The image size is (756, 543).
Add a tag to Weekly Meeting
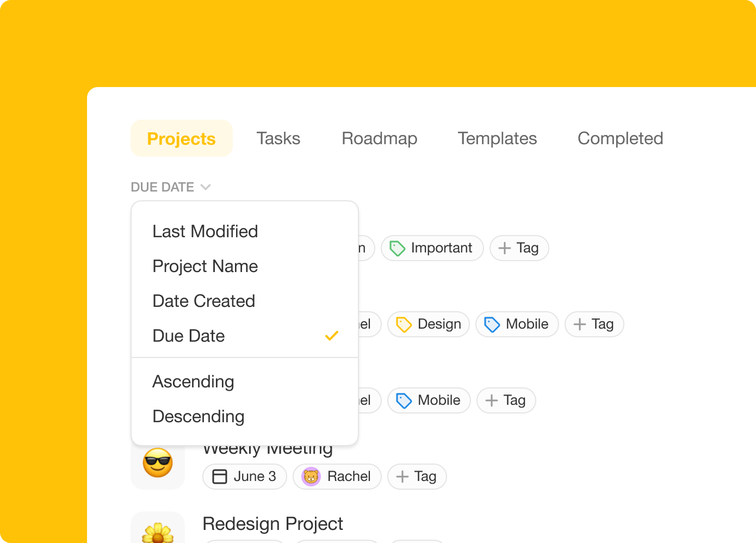tap(417, 476)
